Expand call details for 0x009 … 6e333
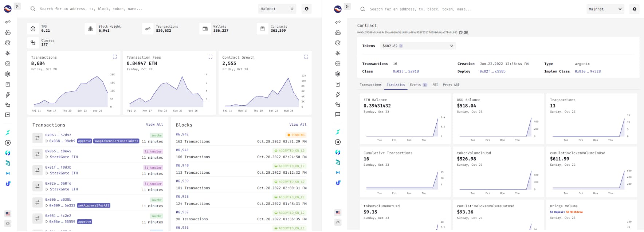This screenshot has height=232, width=644. pyautogui.click(x=47, y=205)
